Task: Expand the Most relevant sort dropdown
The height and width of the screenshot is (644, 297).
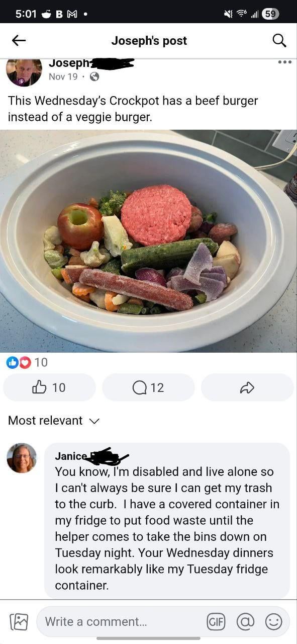Action: coord(54,421)
